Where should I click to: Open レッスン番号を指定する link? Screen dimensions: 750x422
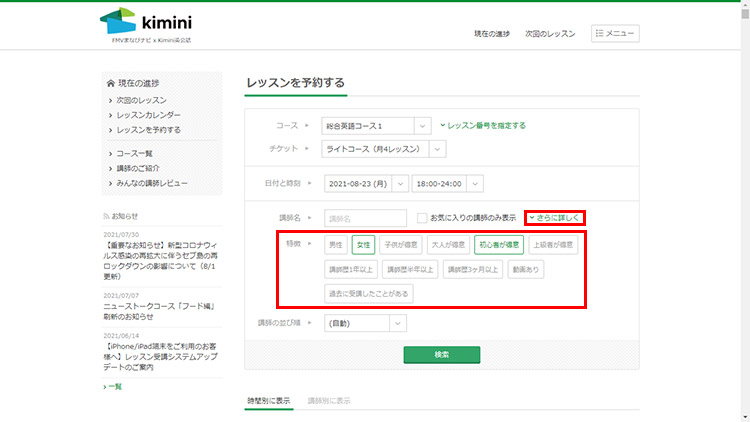(483, 126)
